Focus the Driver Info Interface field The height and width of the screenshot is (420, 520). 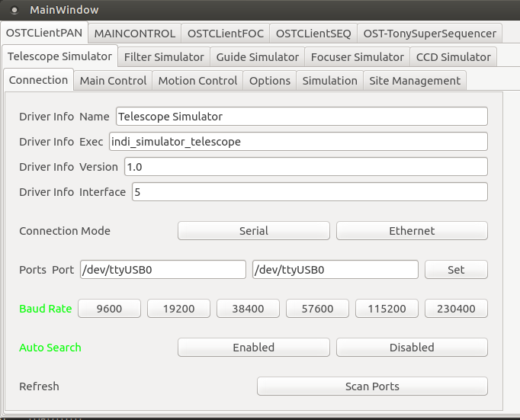tap(310, 192)
